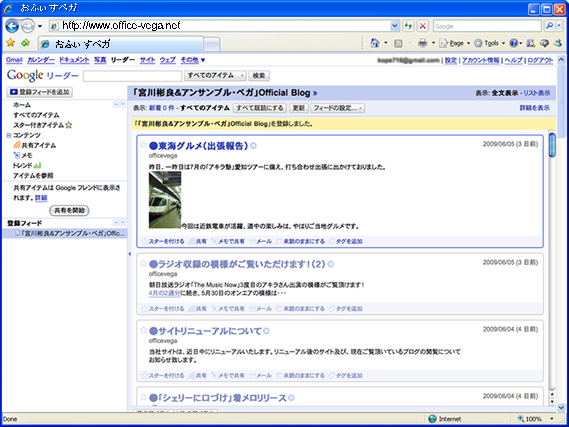Click the 検索 button
The width and height of the screenshot is (569, 427).
coord(259,75)
